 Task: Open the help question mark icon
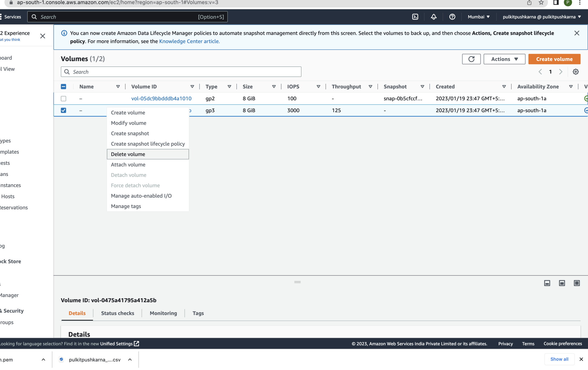[452, 17]
